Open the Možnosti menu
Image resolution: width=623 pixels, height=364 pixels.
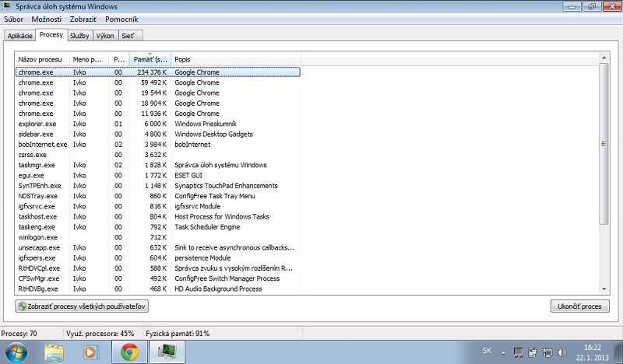[x=46, y=19]
